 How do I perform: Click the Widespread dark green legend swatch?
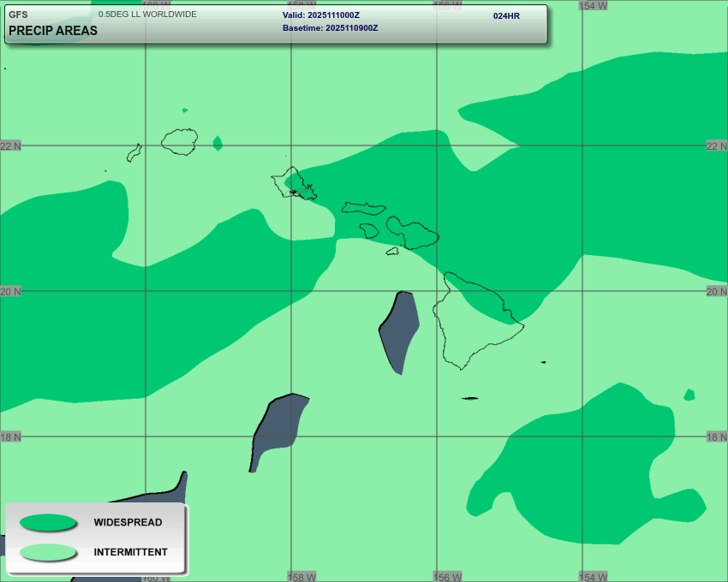(48, 522)
